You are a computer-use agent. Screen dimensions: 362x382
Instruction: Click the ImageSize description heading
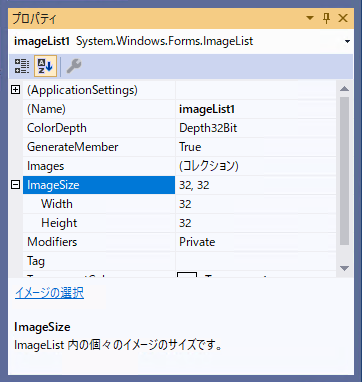click(x=42, y=327)
